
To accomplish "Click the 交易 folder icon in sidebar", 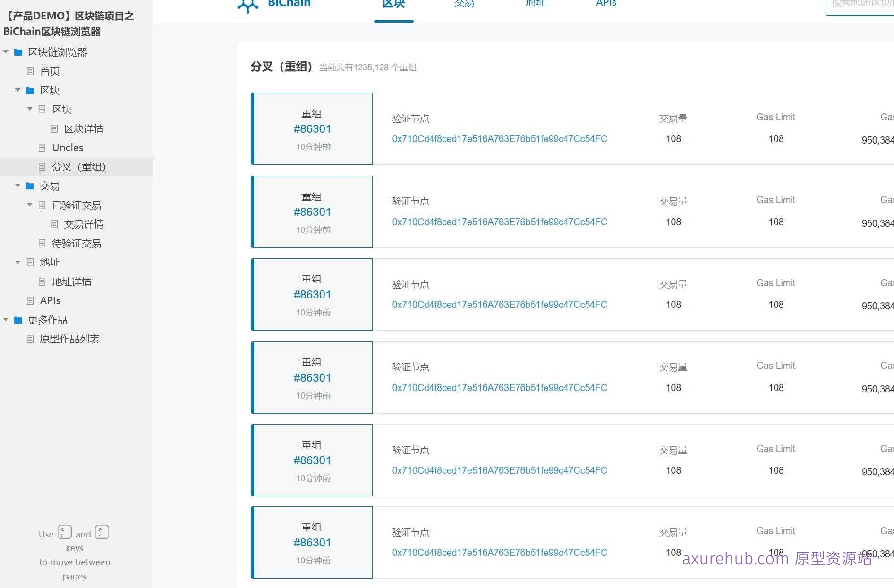I will tap(30, 186).
